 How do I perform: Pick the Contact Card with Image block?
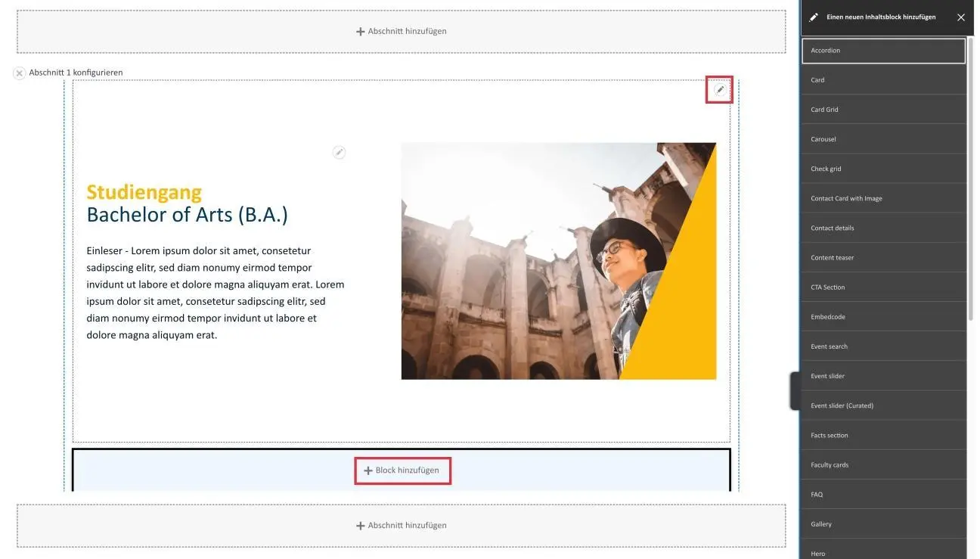[x=882, y=198]
